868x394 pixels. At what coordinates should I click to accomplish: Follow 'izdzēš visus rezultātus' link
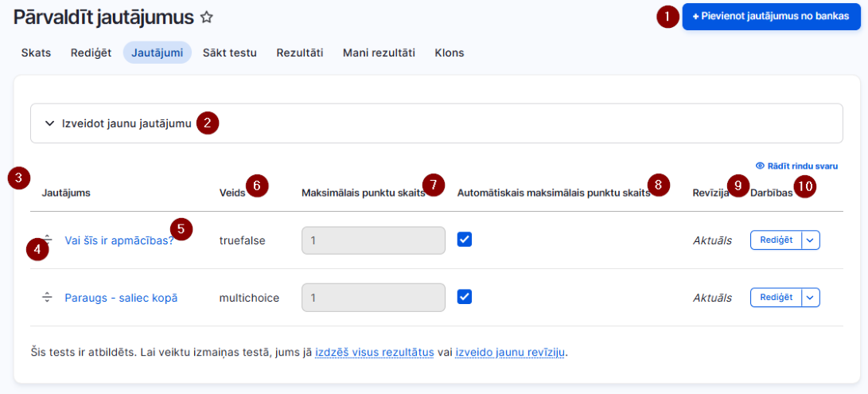click(x=374, y=352)
